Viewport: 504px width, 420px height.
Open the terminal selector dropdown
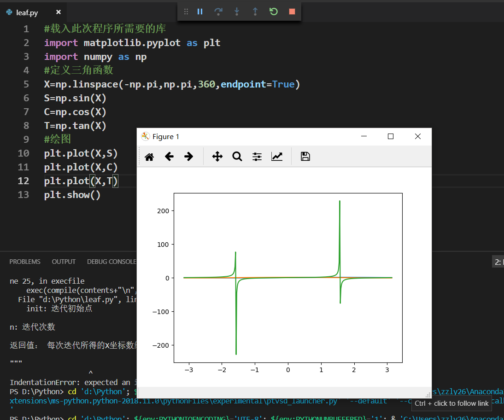[x=498, y=262]
